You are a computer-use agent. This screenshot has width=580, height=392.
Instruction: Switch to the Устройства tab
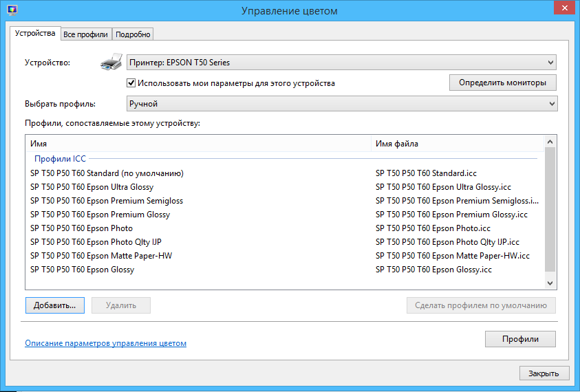(35, 33)
